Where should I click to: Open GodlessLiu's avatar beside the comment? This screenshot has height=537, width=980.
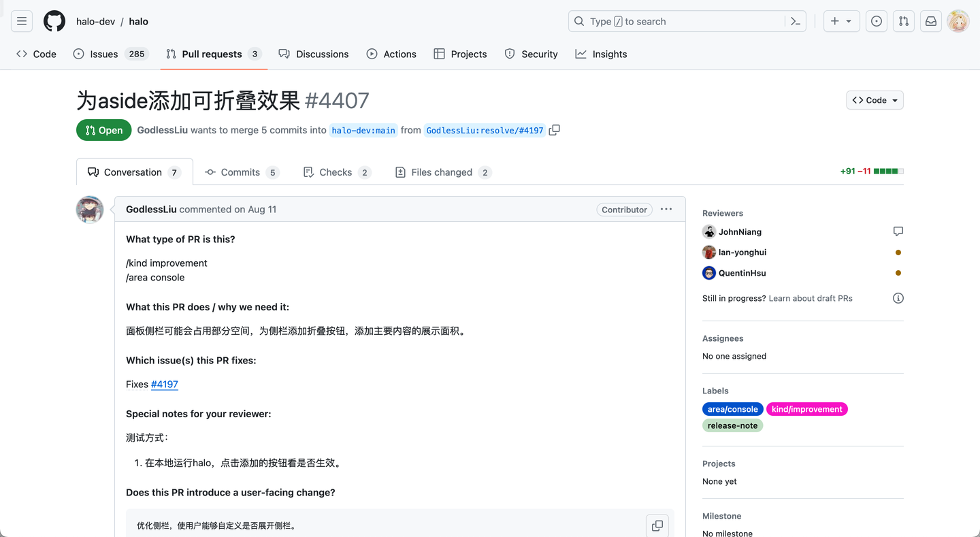[x=90, y=210]
